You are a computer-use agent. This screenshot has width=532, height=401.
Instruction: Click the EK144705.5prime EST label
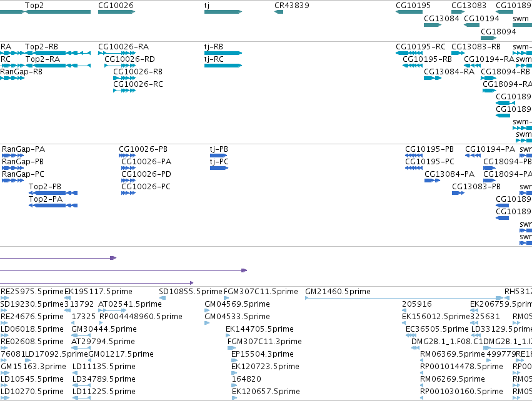[x=260, y=329]
